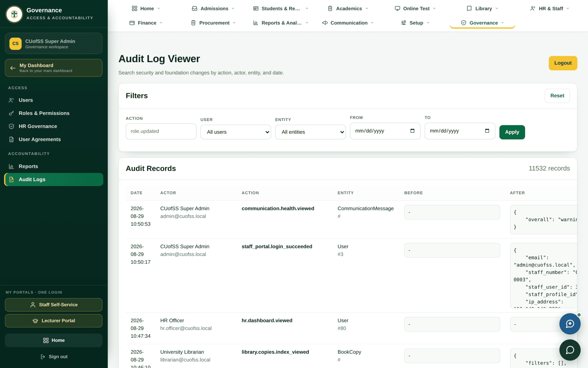Expand the Academics menu chevron
This screenshot has height=368, width=588.
click(367, 9)
